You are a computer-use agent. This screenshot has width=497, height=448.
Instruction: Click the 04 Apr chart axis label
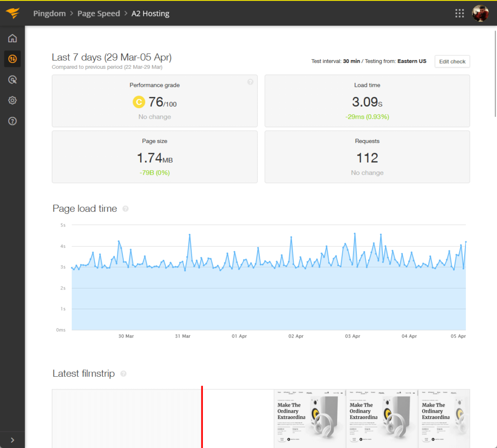[x=409, y=336]
